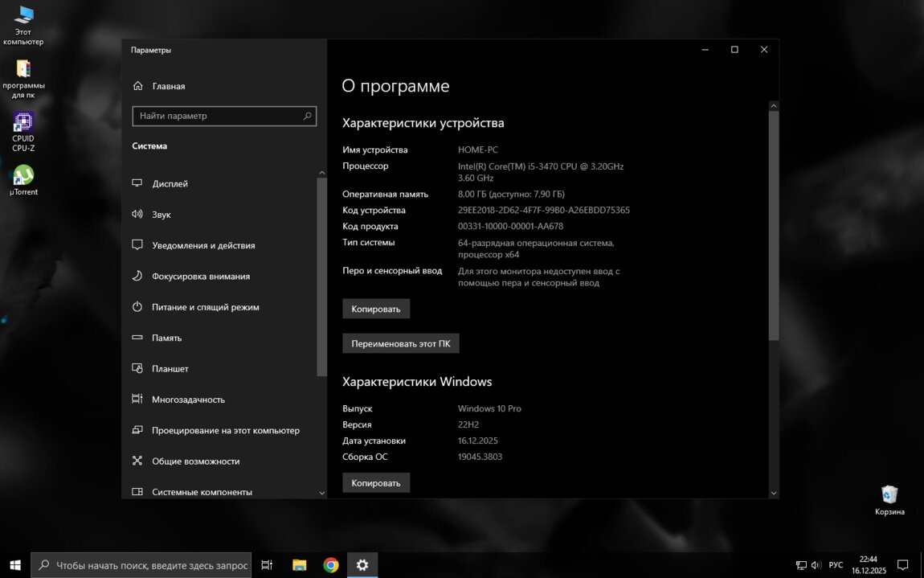Open Многозадачность settings icon

click(137, 400)
